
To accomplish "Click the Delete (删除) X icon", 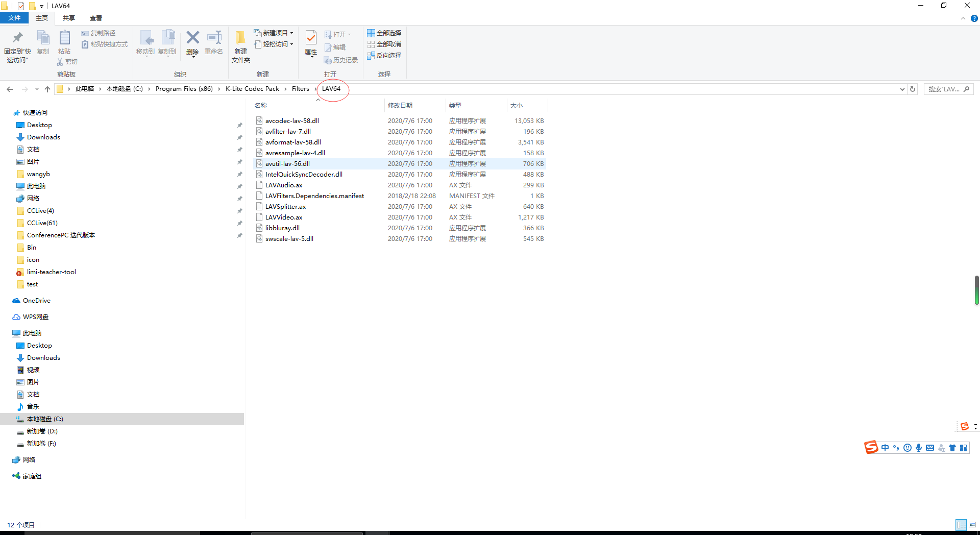I will [x=192, y=38].
